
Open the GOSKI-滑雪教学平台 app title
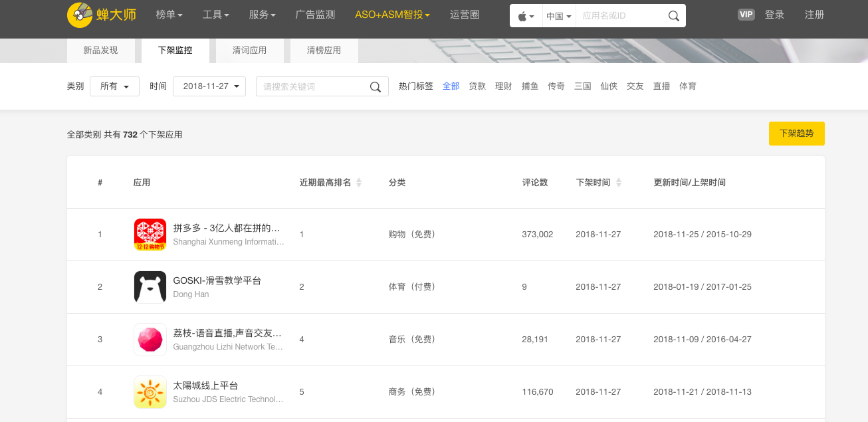coord(217,280)
